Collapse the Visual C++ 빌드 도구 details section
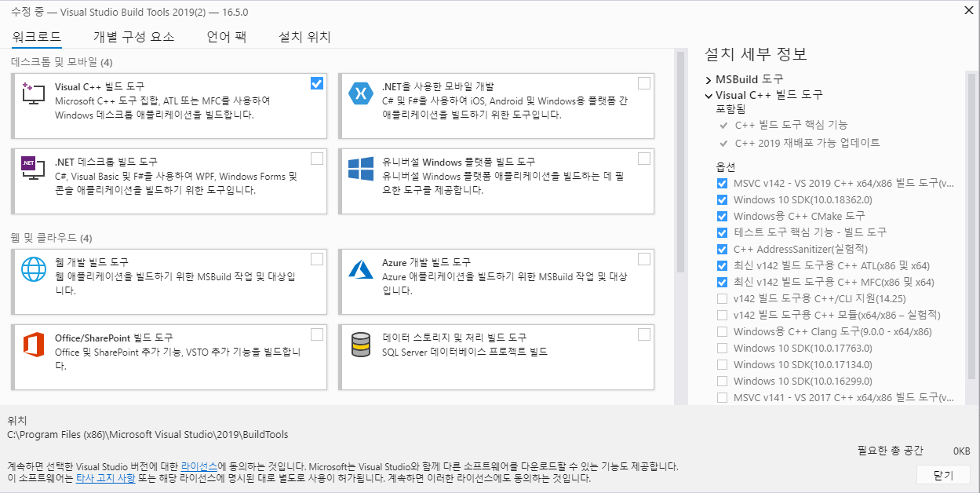The image size is (980, 493). tap(709, 95)
